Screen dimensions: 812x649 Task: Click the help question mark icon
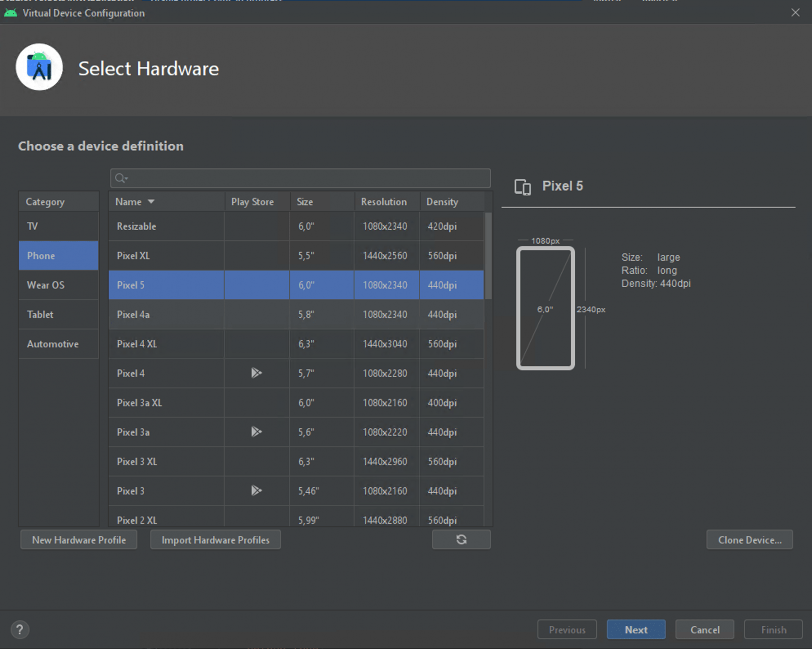pyautogui.click(x=19, y=630)
